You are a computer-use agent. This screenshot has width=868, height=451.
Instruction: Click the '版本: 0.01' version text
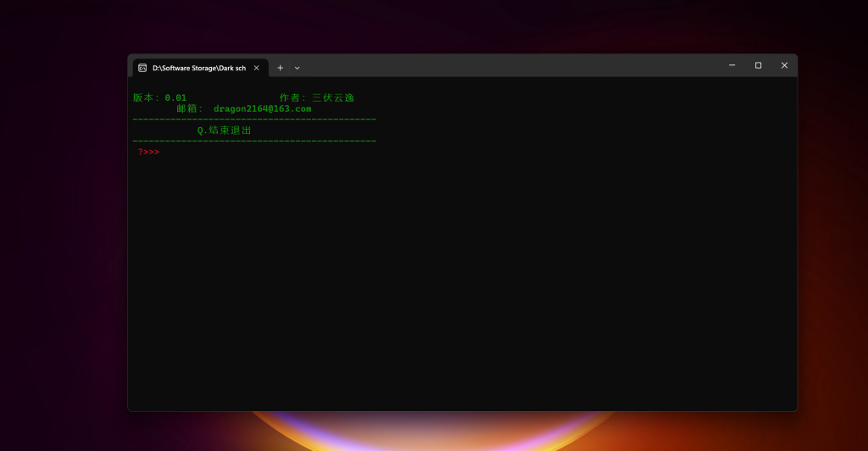pos(159,98)
